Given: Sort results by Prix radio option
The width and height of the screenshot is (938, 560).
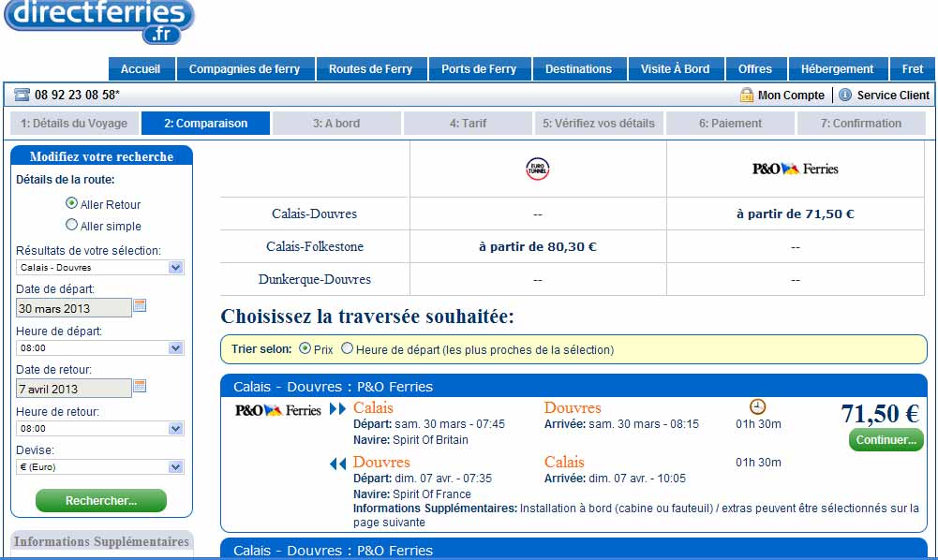Looking at the screenshot, I should tap(305, 347).
